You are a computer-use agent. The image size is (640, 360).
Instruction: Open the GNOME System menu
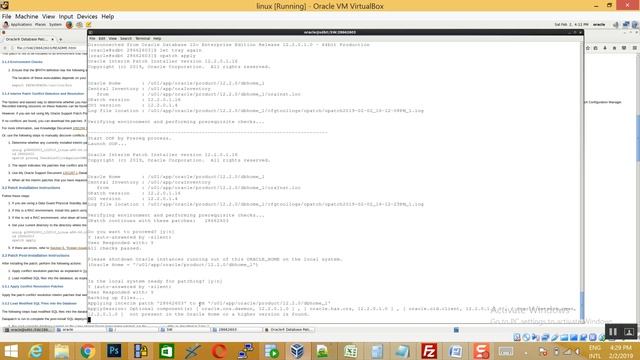click(55, 24)
